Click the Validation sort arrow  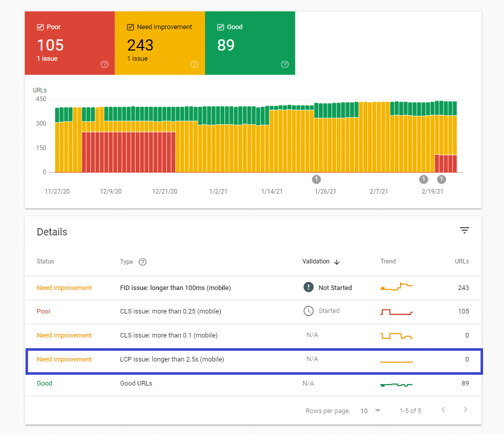click(337, 261)
